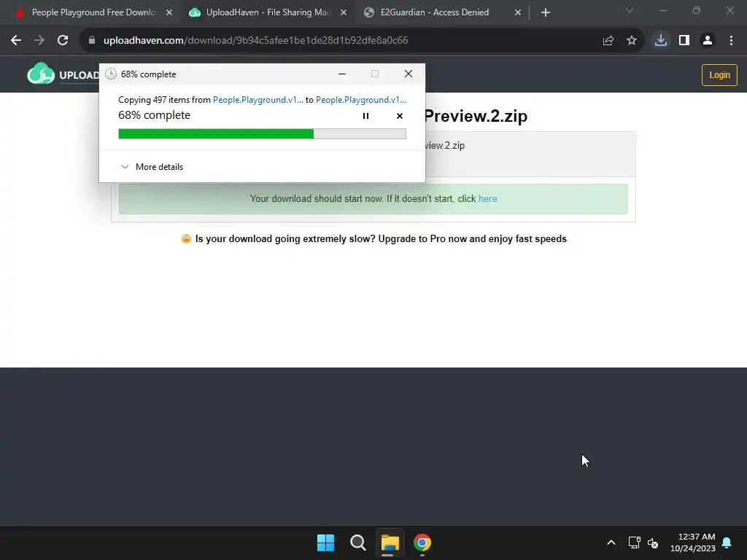
Task: Click the Login button
Action: [x=719, y=75]
